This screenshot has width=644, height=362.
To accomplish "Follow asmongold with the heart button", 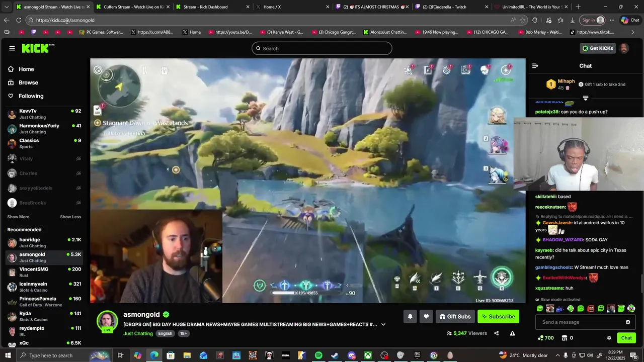I will pyautogui.click(x=426, y=316).
